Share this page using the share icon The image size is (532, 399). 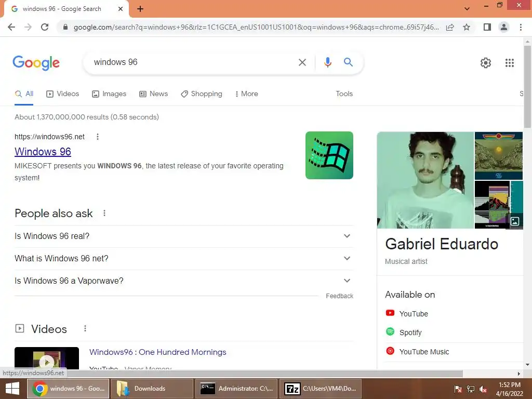pyautogui.click(x=450, y=27)
